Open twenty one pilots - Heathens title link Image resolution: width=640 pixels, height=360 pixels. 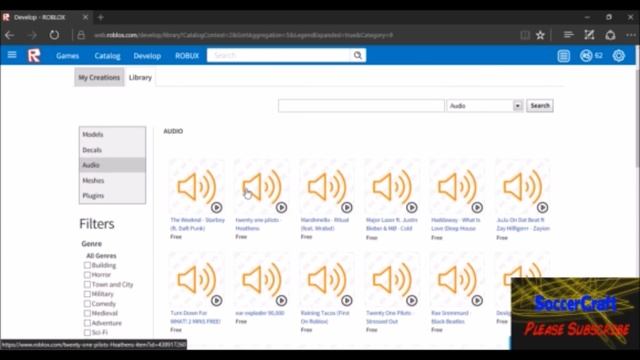coord(258,224)
